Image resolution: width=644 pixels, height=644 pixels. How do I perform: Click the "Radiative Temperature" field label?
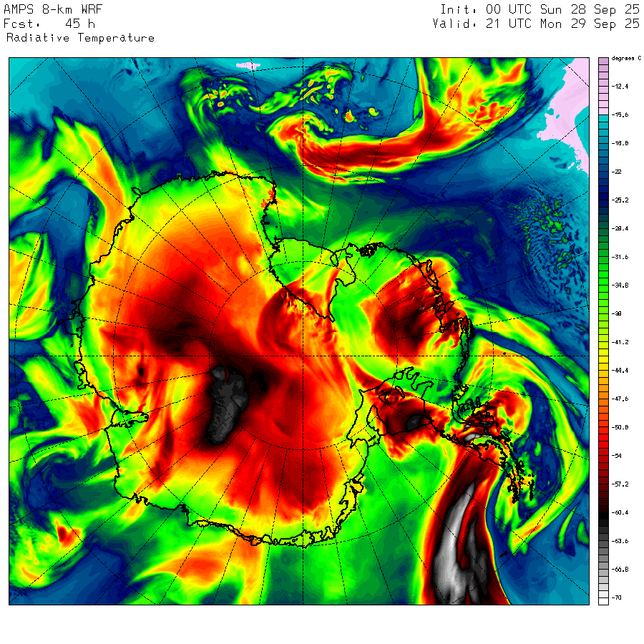(80, 38)
